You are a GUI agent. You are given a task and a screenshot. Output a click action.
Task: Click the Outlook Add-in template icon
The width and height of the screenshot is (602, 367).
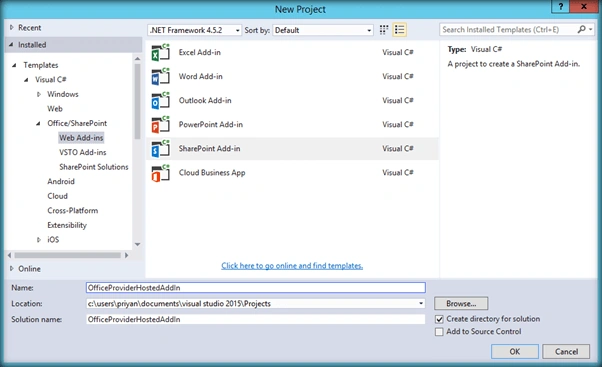coord(160,101)
